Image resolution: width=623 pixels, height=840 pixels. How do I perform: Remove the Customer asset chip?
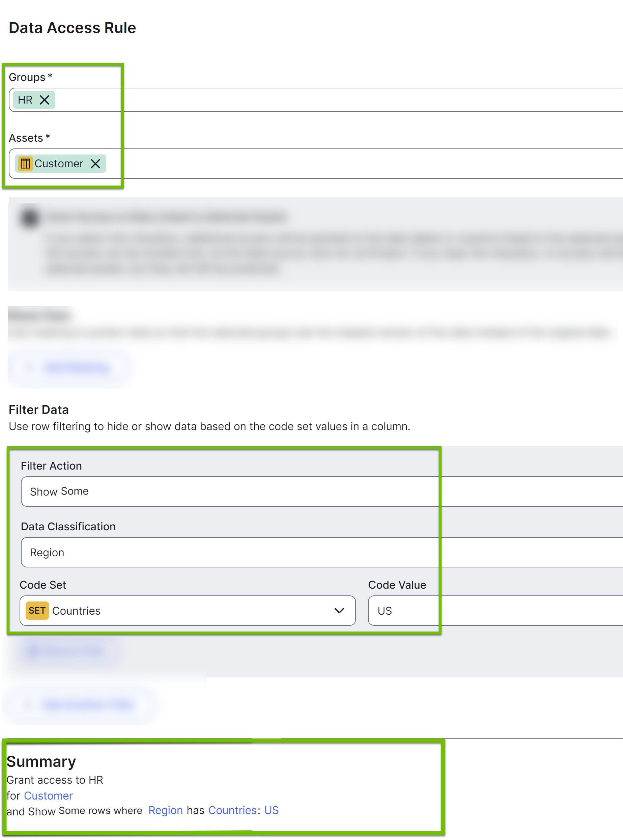click(x=95, y=164)
